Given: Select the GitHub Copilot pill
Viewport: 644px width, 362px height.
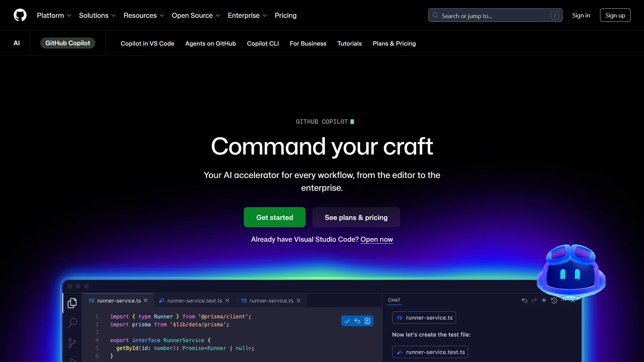Looking at the screenshot, I should (68, 43).
